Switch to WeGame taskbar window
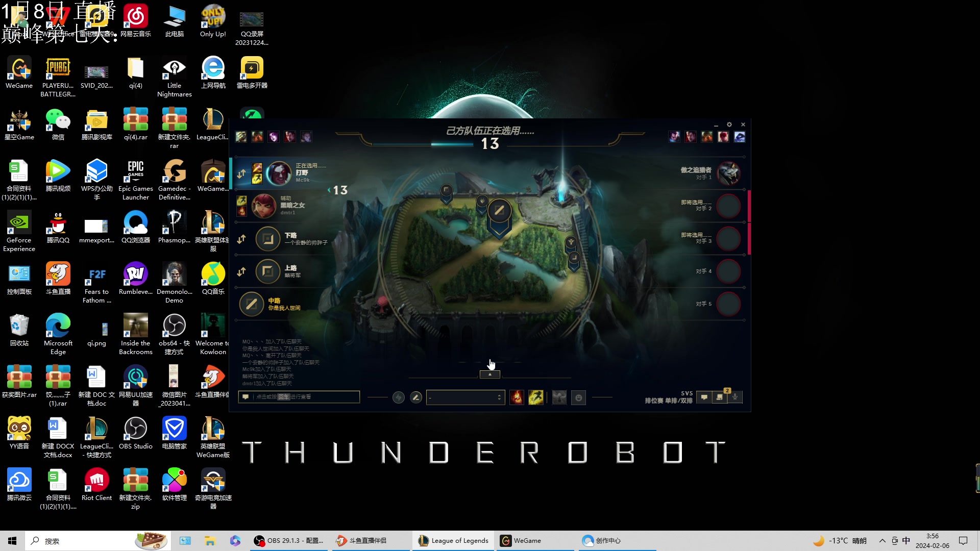Screen dimensions: 980x551 pos(535,541)
